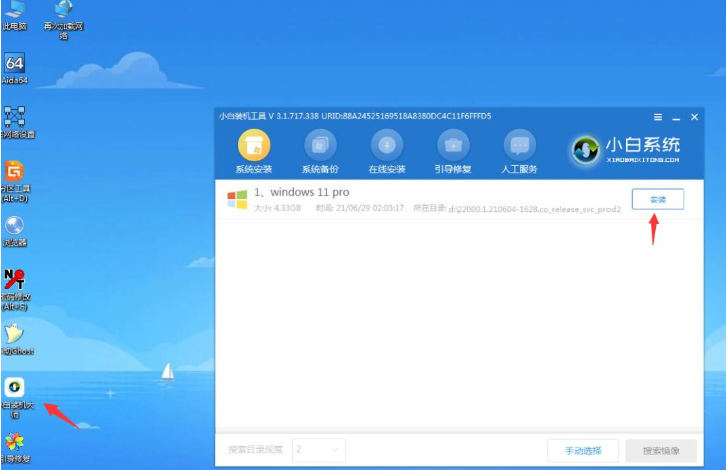Launch Aida64 from the desktop
Image resolution: width=726 pixels, height=470 pixels.
point(14,68)
